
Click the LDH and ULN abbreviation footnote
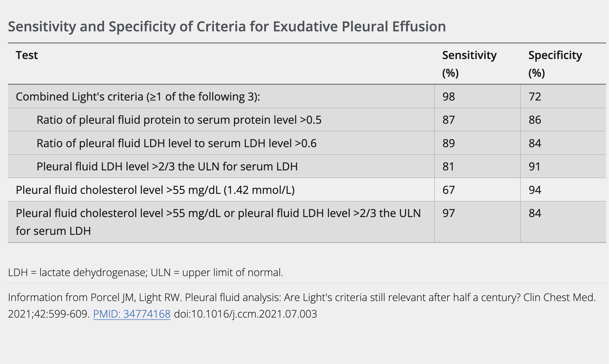[x=146, y=272]
